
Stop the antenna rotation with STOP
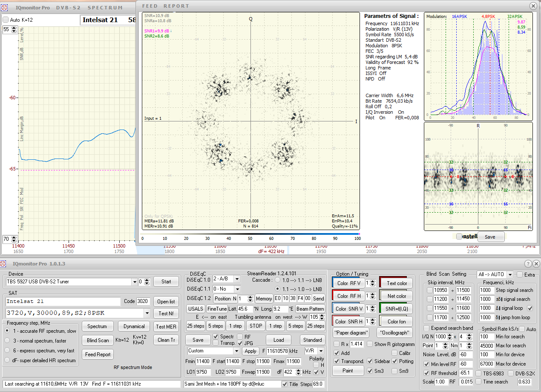(256, 326)
